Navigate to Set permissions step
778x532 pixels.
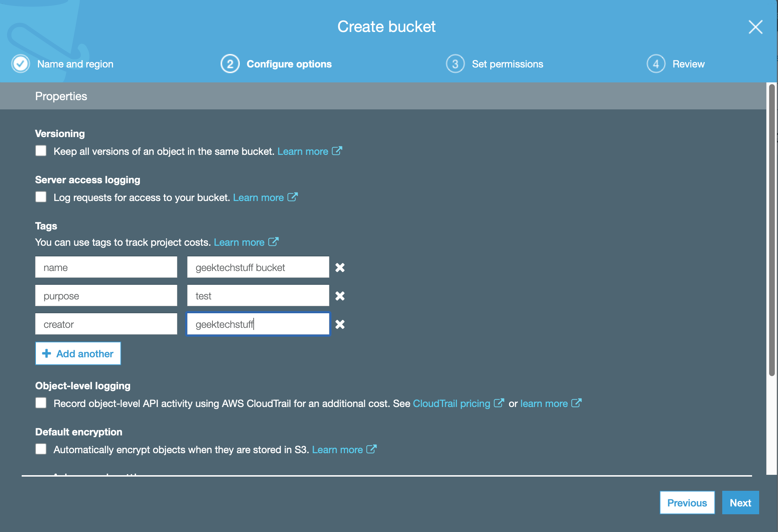pos(507,64)
